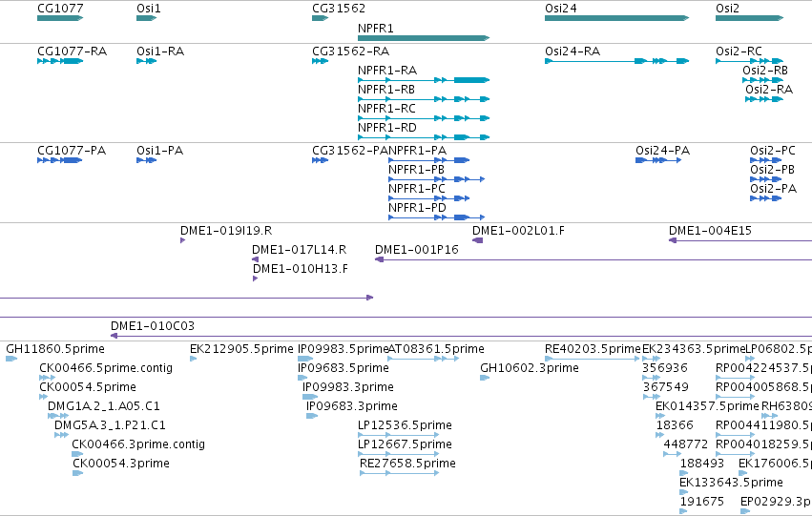Select the CG31562-PA protein
This screenshot has width=812, height=516.
tap(320, 160)
